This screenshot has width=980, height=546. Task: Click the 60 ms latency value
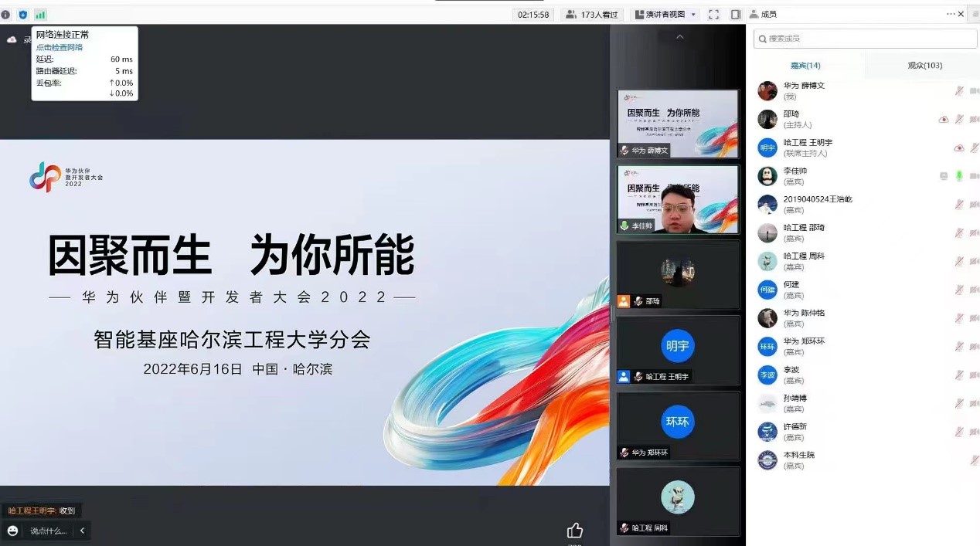121,59
